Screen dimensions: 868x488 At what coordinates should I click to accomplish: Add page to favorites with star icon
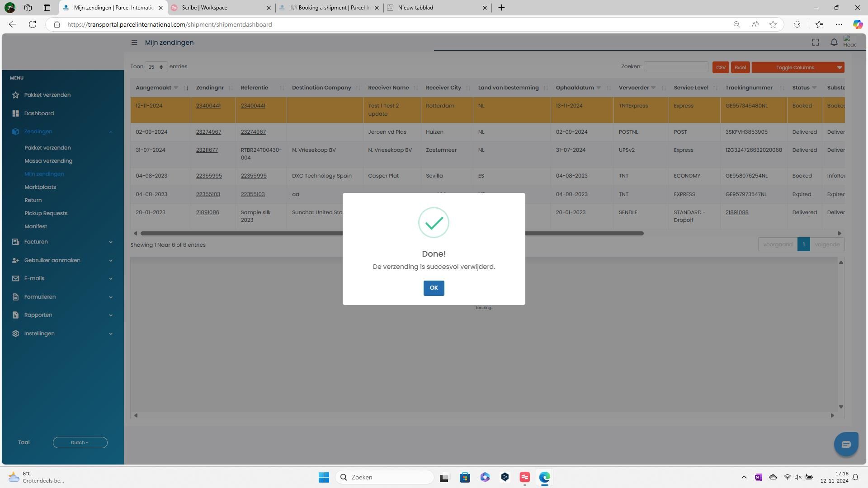773,24
